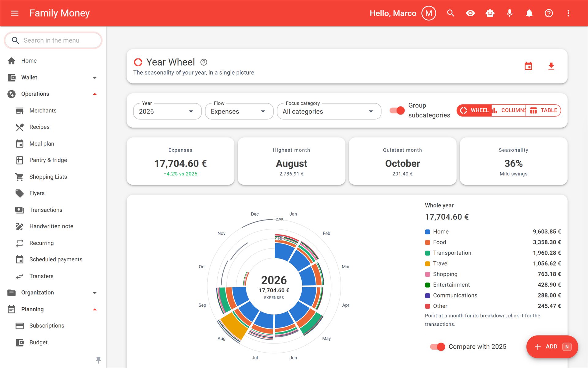Activate the microphone icon

pyautogui.click(x=510, y=13)
